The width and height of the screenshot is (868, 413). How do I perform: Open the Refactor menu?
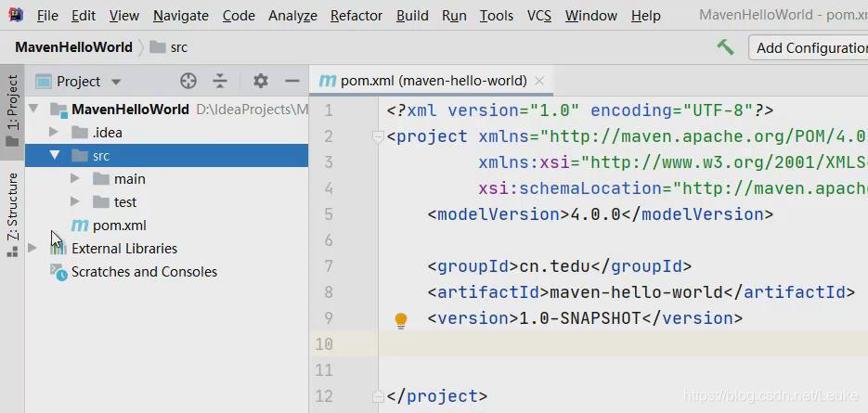tap(356, 16)
